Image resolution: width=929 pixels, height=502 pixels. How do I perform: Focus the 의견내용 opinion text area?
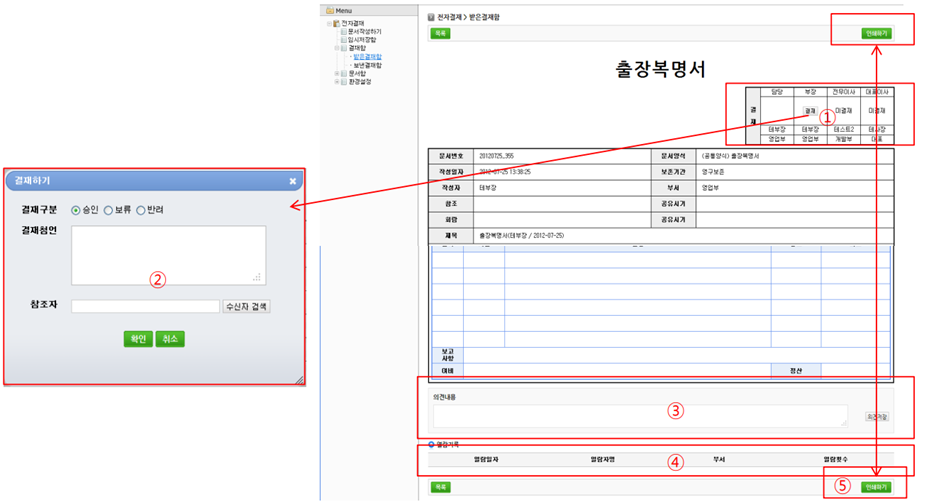[640, 416]
